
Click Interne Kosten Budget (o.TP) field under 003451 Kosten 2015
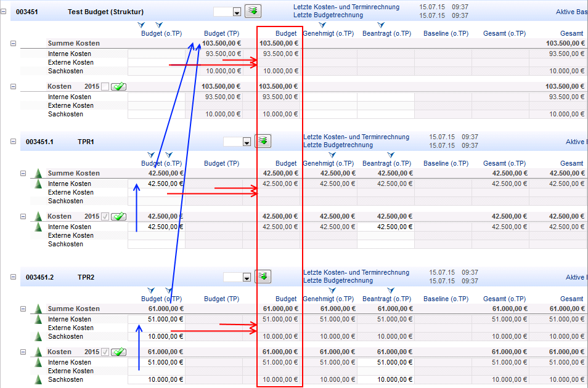click(x=157, y=97)
